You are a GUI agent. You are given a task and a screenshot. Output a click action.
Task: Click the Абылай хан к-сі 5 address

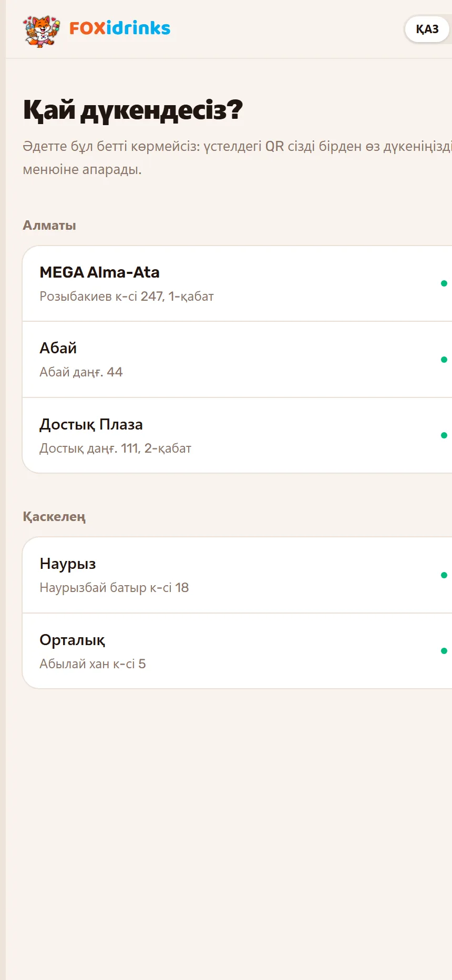tap(93, 664)
